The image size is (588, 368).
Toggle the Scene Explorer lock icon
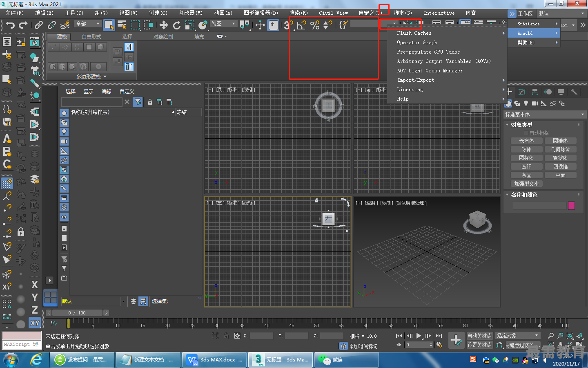click(x=150, y=102)
